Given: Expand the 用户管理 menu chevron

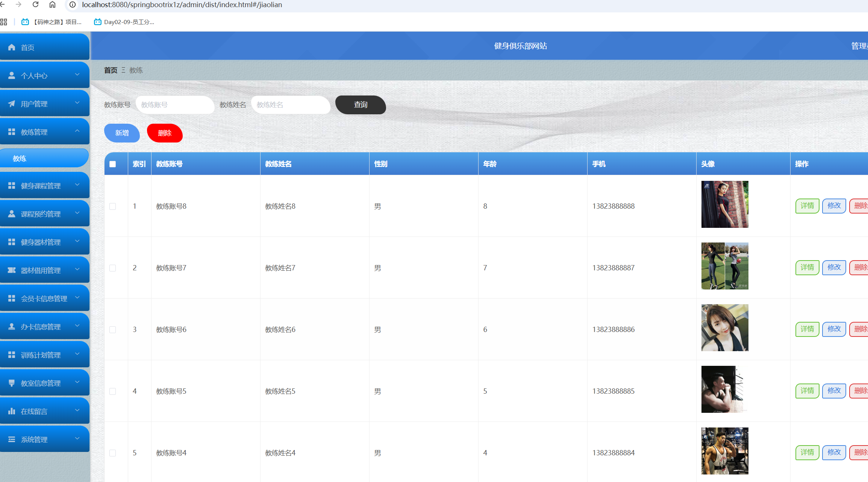Looking at the screenshot, I should tap(77, 103).
